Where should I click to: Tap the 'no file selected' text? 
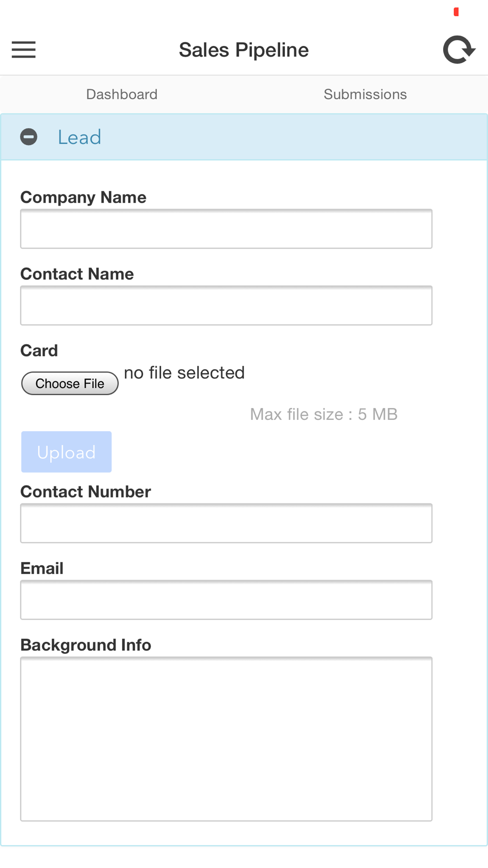coord(184,372)
